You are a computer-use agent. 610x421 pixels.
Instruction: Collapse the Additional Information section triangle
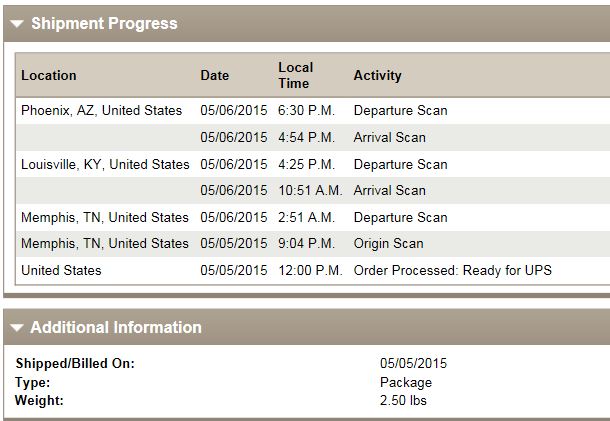pyautogui.click(x=17, y=328)
